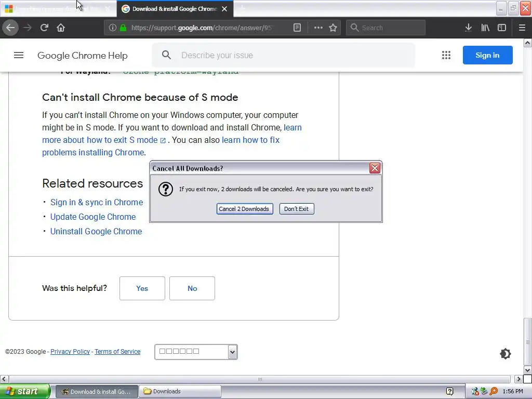Screen dimensions: 532x399
Task: Click Cancel 2 Downloads button
Action: click(x=245, y=209)
